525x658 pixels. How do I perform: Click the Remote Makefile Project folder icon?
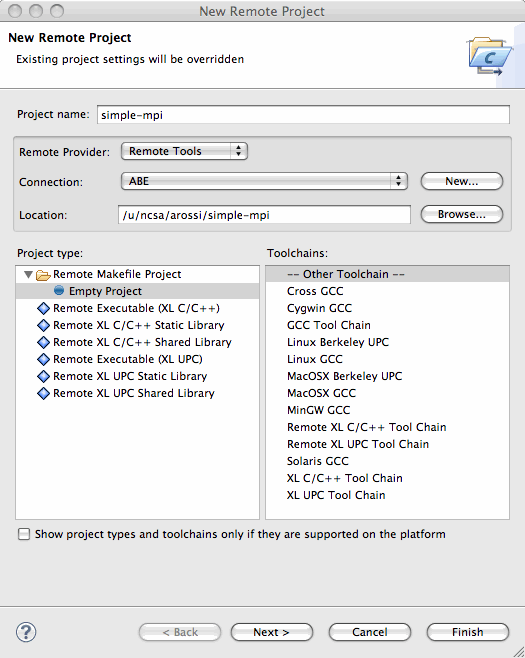[43, 275]
